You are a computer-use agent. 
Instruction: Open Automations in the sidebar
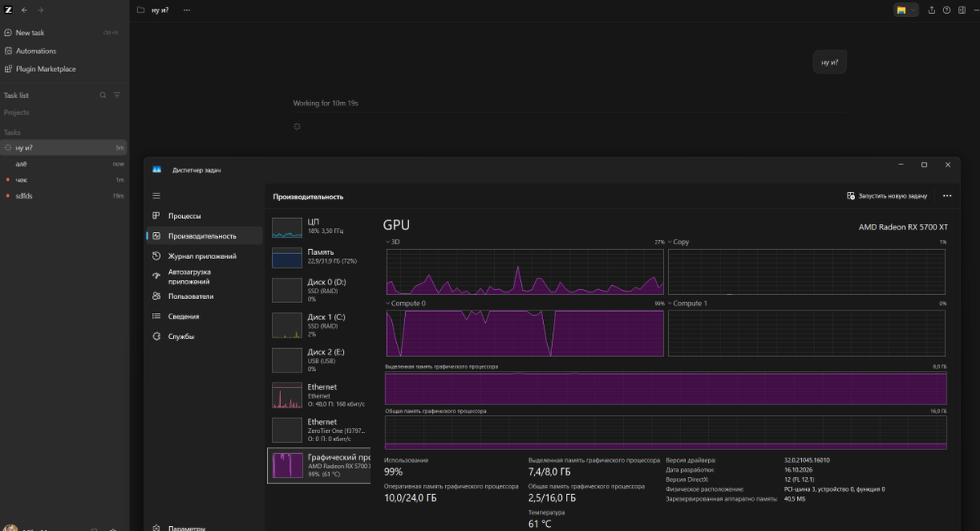tap(64, 51)
